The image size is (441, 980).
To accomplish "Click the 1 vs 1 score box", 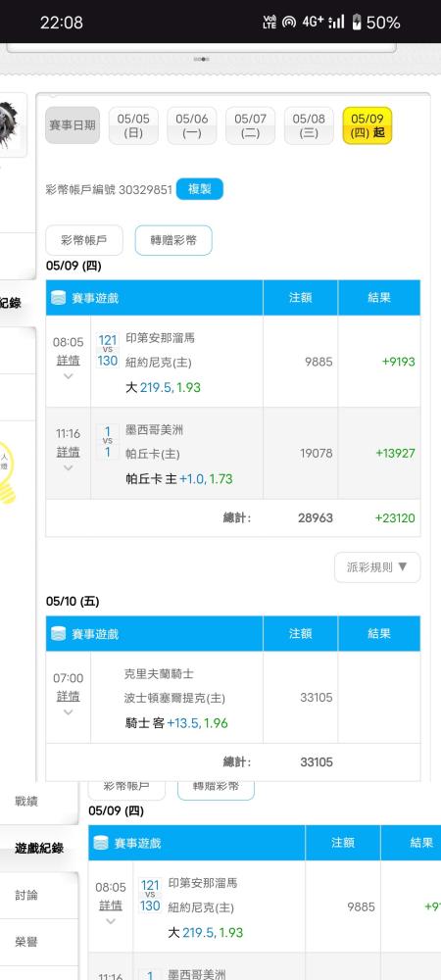I will pyautogui.click(x=108, y=441).
